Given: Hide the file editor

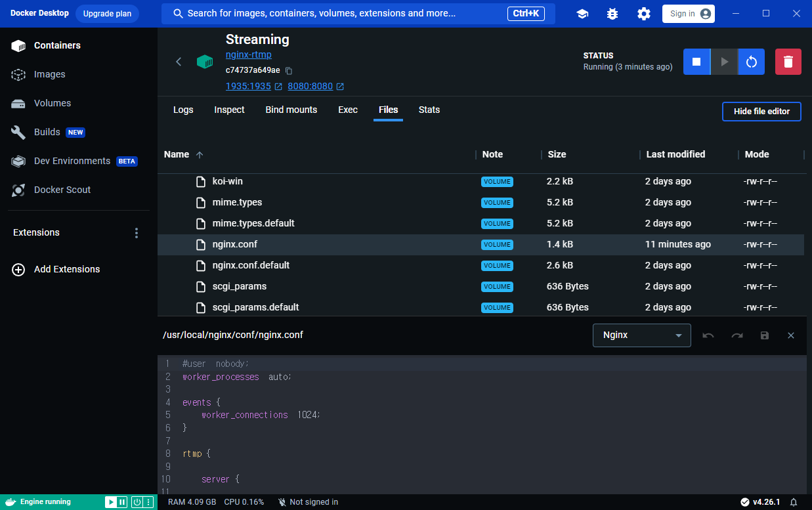Looking at the screenshot, I should [x=761, y=112].
